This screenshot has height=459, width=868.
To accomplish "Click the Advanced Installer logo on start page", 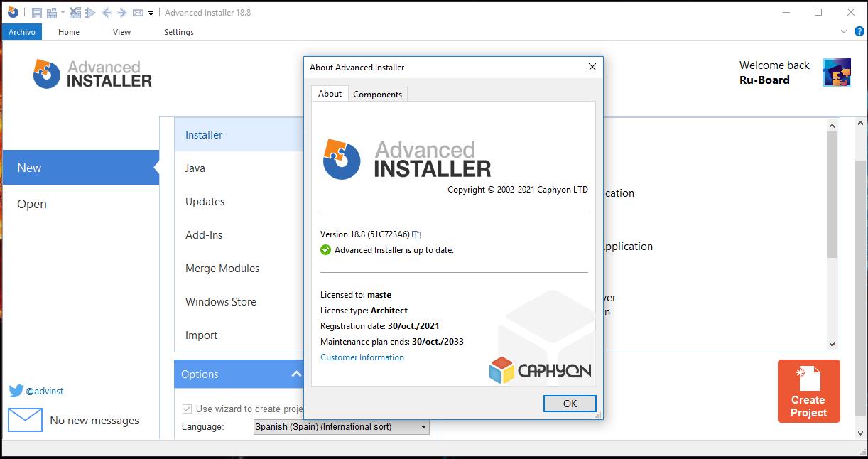I will click(x=92, y=74).
